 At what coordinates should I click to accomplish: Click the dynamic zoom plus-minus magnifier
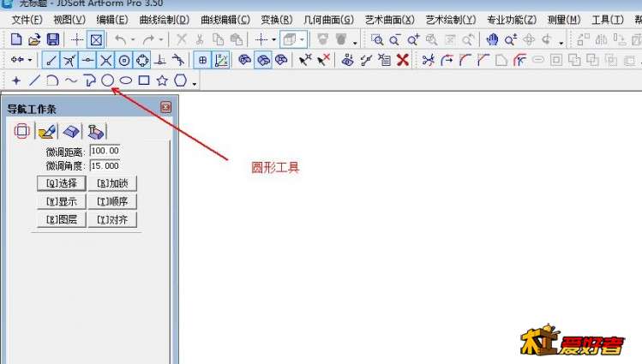511,39
